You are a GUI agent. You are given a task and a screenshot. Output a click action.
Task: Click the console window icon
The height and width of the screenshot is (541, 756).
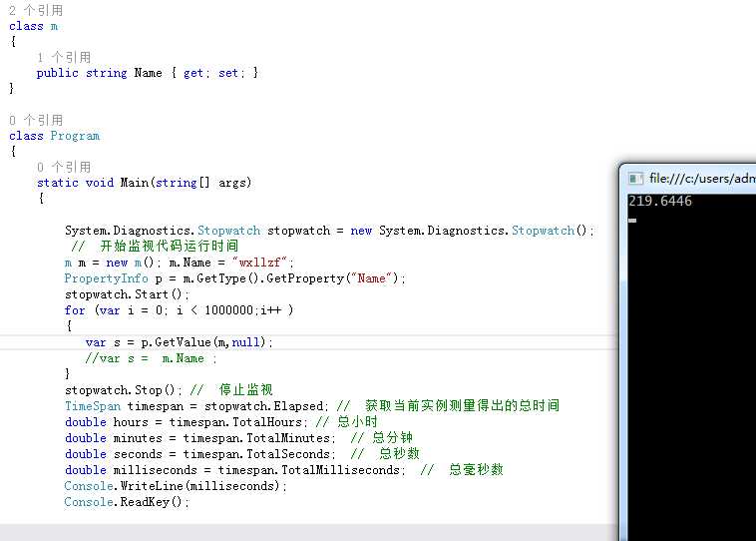point(635,178)
